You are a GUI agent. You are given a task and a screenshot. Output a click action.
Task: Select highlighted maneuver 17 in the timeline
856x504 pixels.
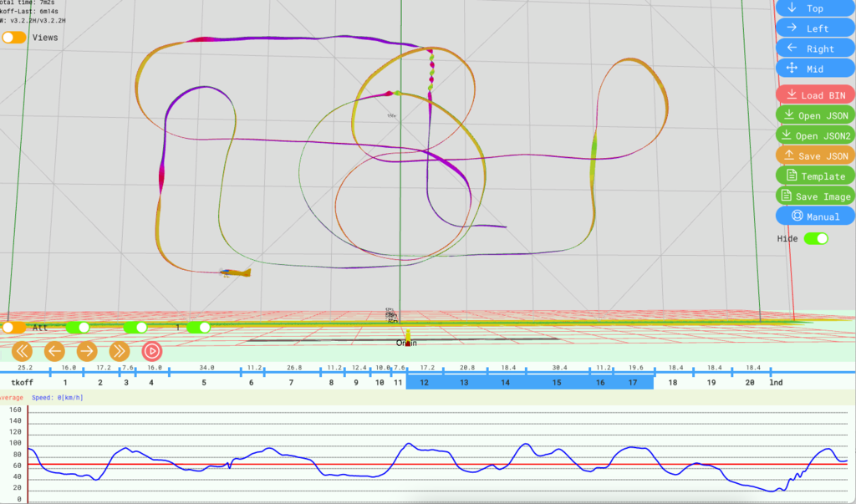(633, 382)
